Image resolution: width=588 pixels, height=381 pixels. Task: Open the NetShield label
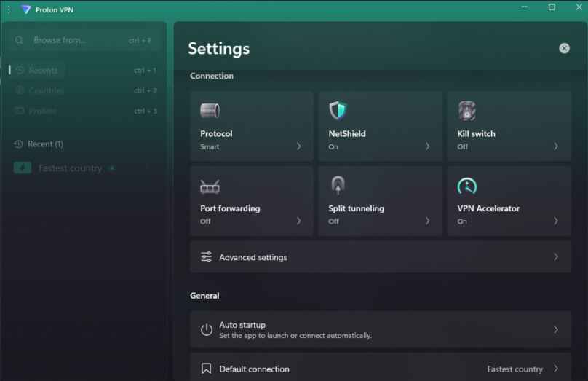tap(347, 133)
